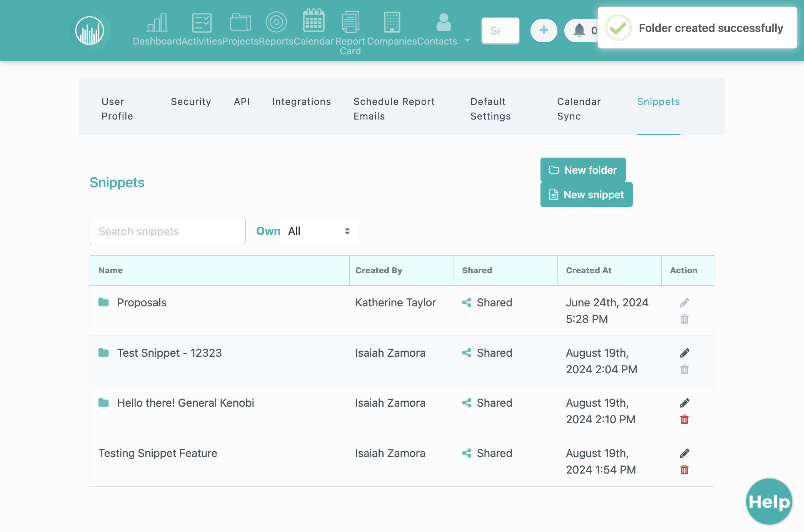This screenshot has height=532, width=804.
Task: Click the app logo in header
Action: (x=90, y=30)
